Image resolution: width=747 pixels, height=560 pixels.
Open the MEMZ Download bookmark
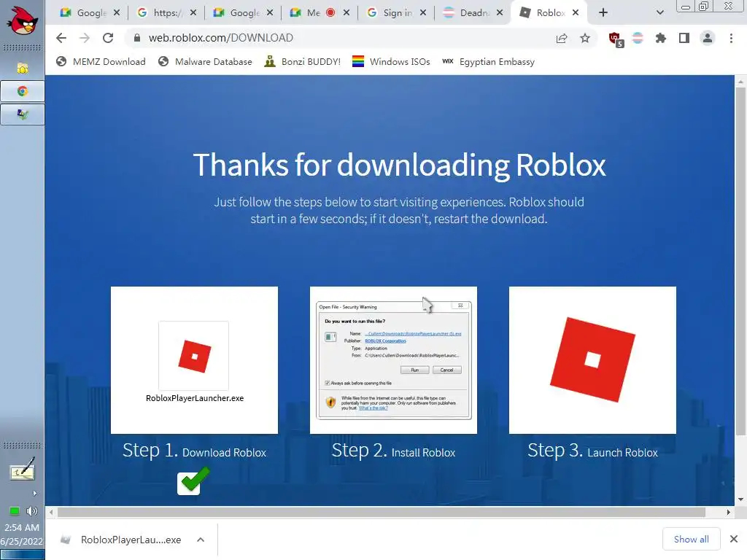point(101,62)
